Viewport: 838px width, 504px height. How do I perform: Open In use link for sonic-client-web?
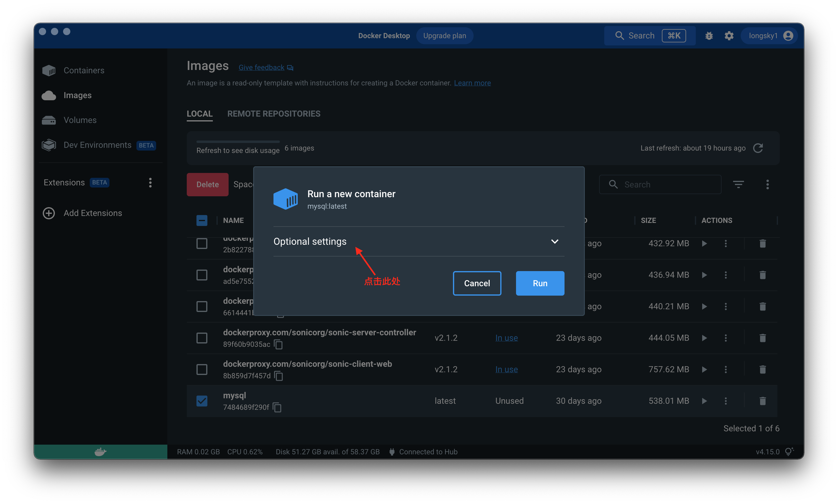(x=506, y=369)
